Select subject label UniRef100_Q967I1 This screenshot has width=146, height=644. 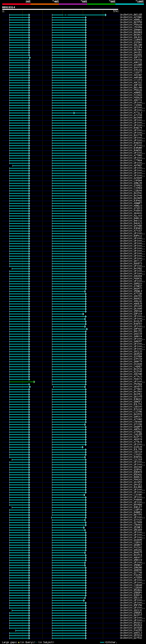(x=131, y=100)
